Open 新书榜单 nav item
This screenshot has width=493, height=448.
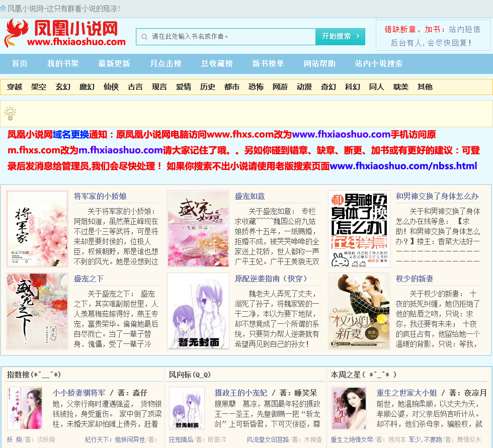tap(268, 63)
